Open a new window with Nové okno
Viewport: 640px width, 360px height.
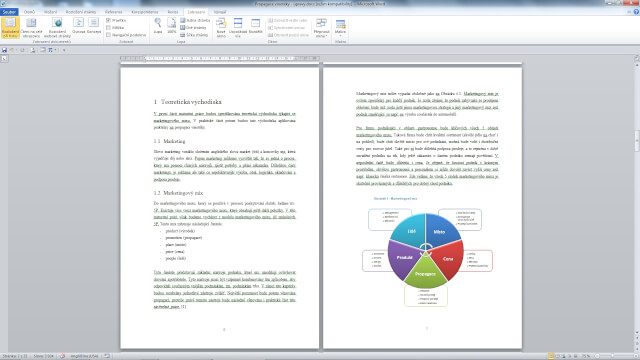pyautogui.click(x=221, y=28)
